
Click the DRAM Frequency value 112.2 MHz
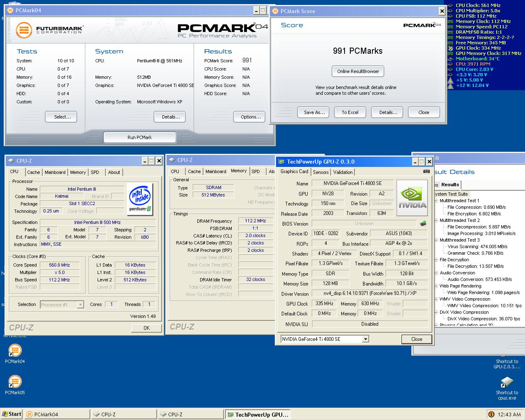256,221
